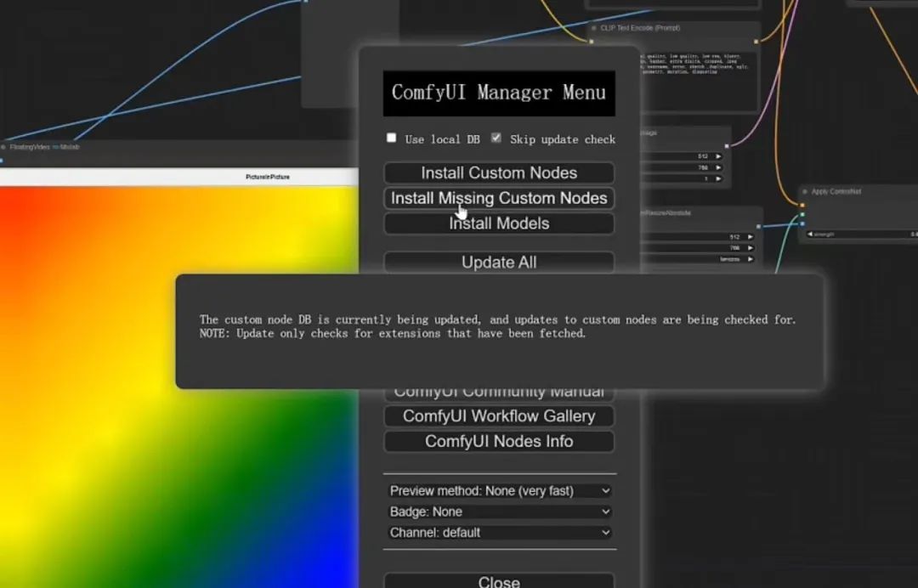918x588 pixels.
Task: Click the blue input slot on Apply ControlNet
Action: coord(802,223)
